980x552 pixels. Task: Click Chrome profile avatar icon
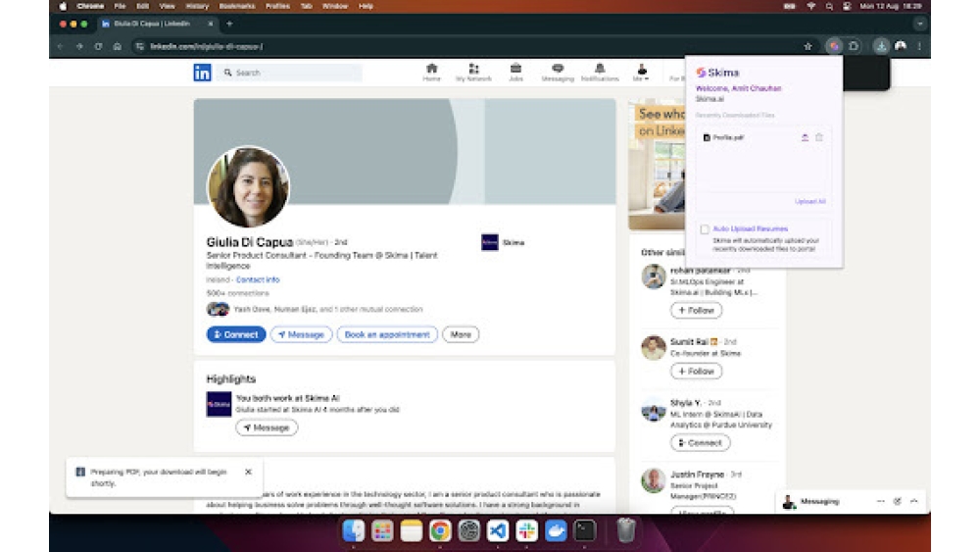(x=901, y=46)
